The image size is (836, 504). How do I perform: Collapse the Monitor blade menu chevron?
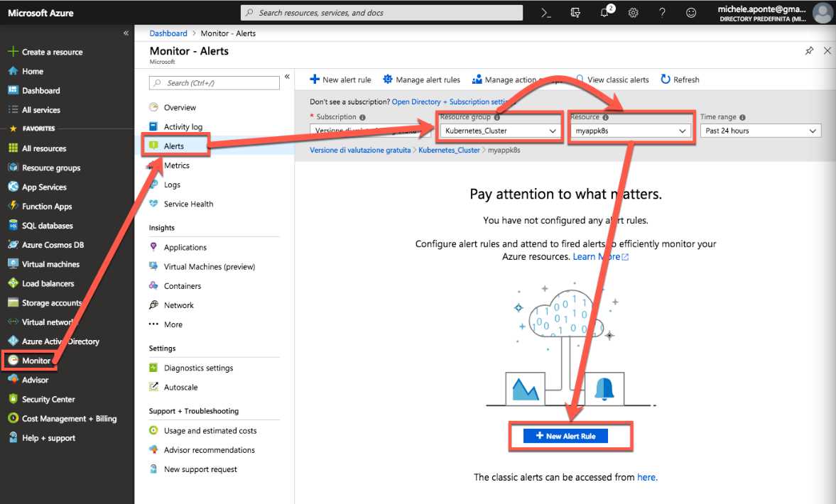(x=287, y=76)
